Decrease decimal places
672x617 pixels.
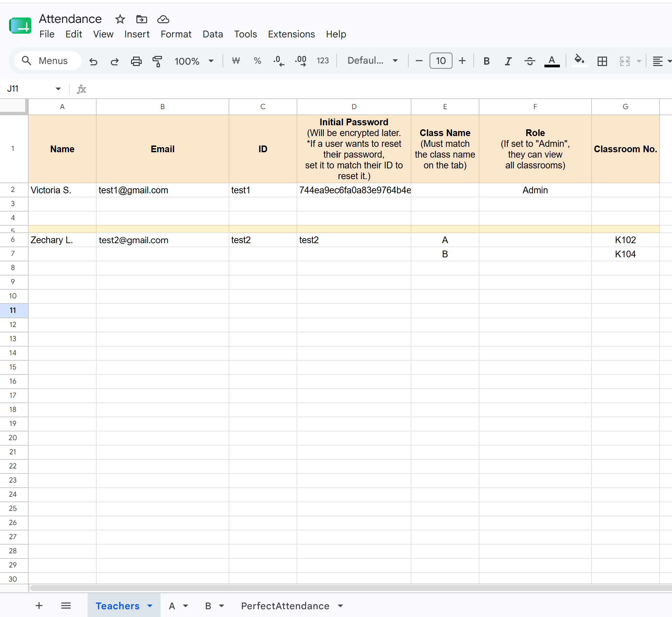(x=279, y=61)
